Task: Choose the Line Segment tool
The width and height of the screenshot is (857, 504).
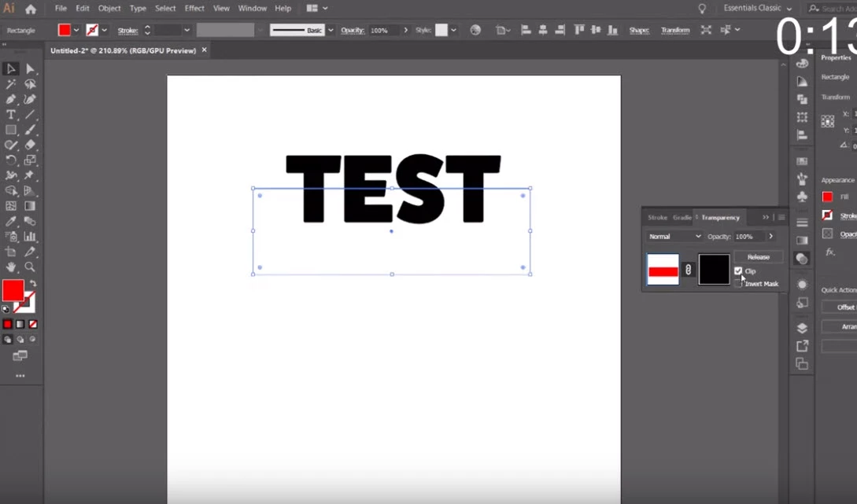Action: click(x=30, y=115)
